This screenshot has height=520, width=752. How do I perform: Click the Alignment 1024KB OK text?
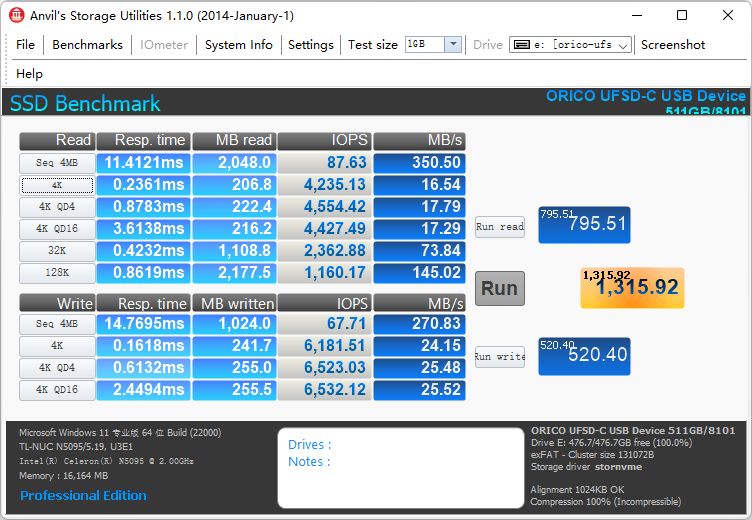pyautogui.click(x=577, y=490)
